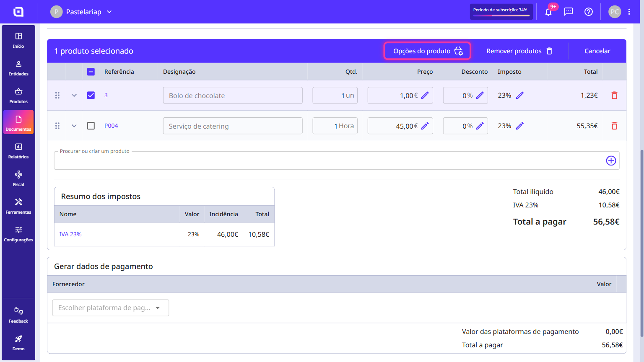The height and width of the screenshot is (362, 644).
Task: Click the Remover produtos button
Action: [519, 51]
